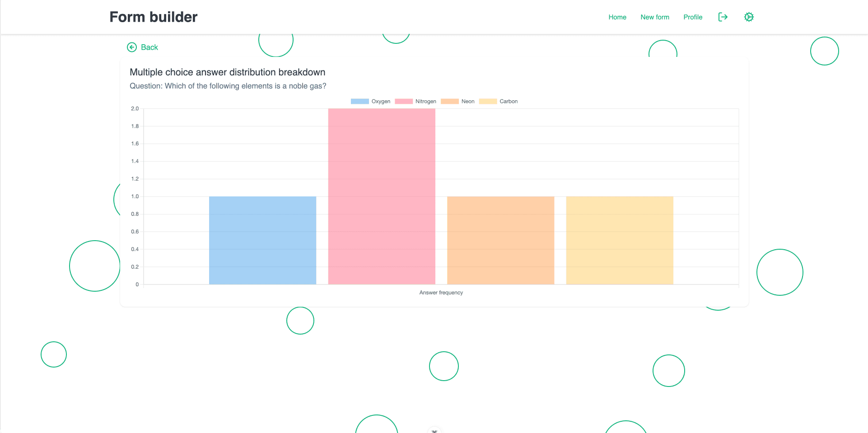Click the round button at page bottom
The height and width of the screenshot is (433, 868).
434,430
